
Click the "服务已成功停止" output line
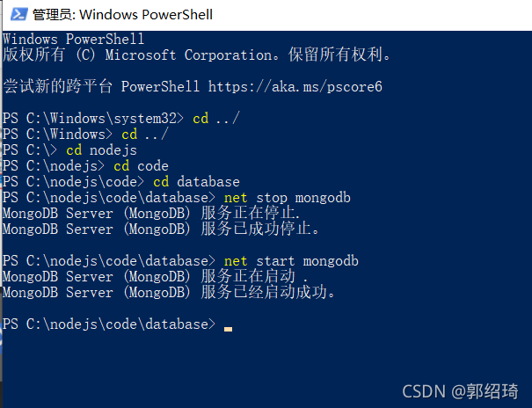[167, 229]
